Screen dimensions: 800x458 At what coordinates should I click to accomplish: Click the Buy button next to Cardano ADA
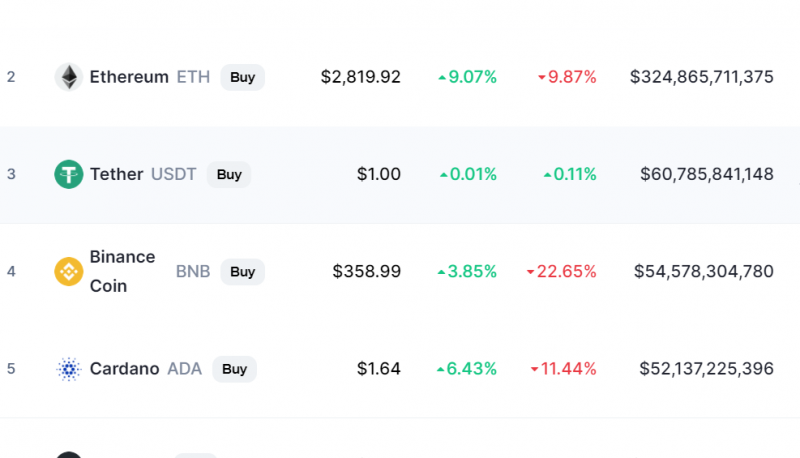pos(234,369)
